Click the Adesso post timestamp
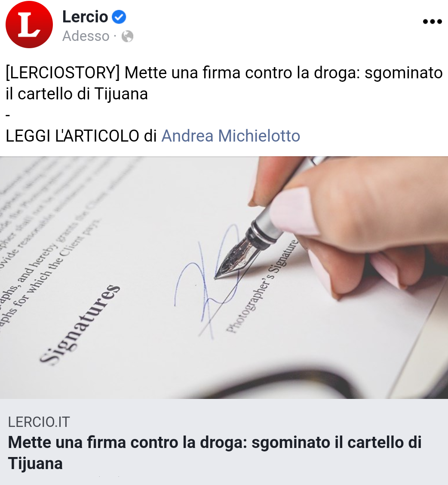448x485 pixels. (x=86, y=36)
